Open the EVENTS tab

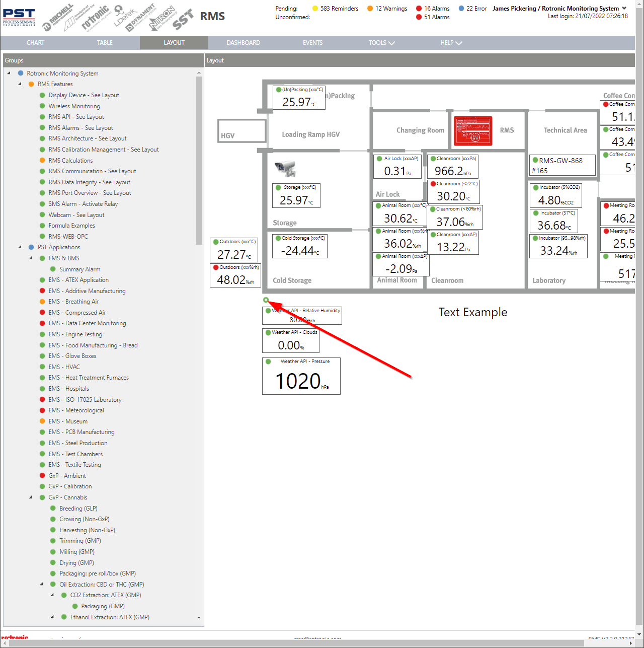(x=312, y=43)
